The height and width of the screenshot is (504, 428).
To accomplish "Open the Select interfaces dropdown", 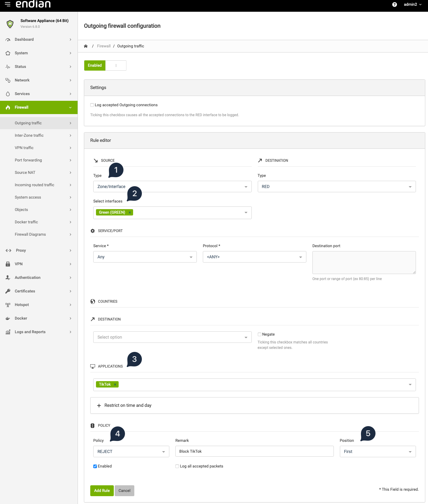I will 172,213.
